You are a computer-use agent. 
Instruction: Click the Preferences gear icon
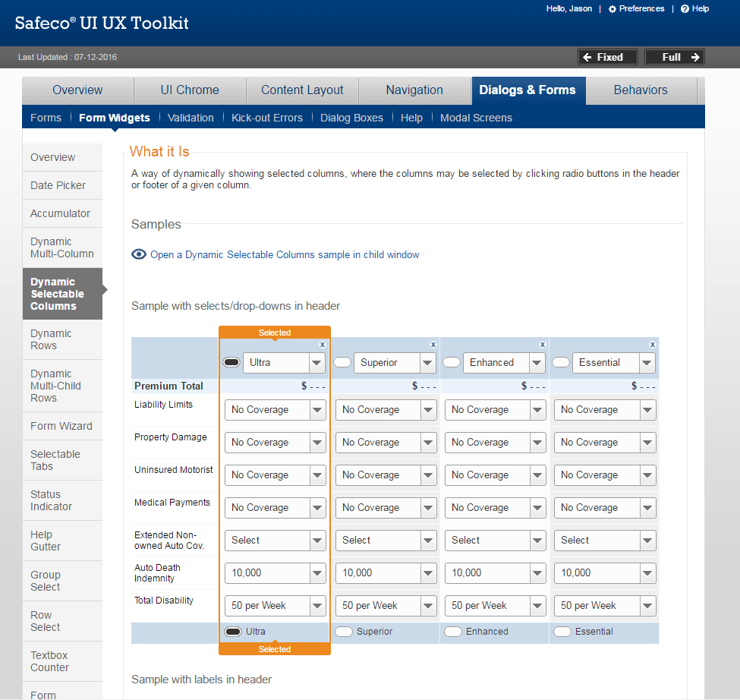(612, 9)
